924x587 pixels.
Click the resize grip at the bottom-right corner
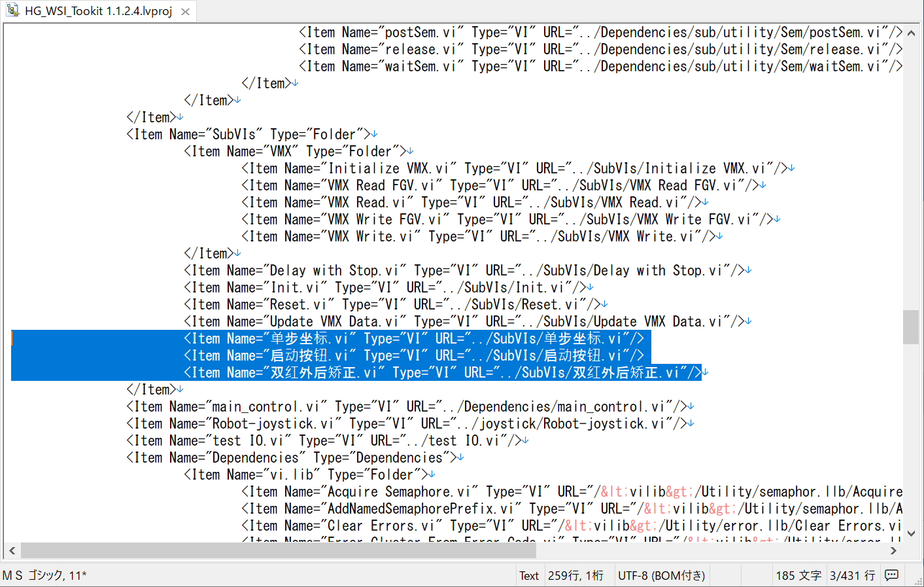pos(919,582)
